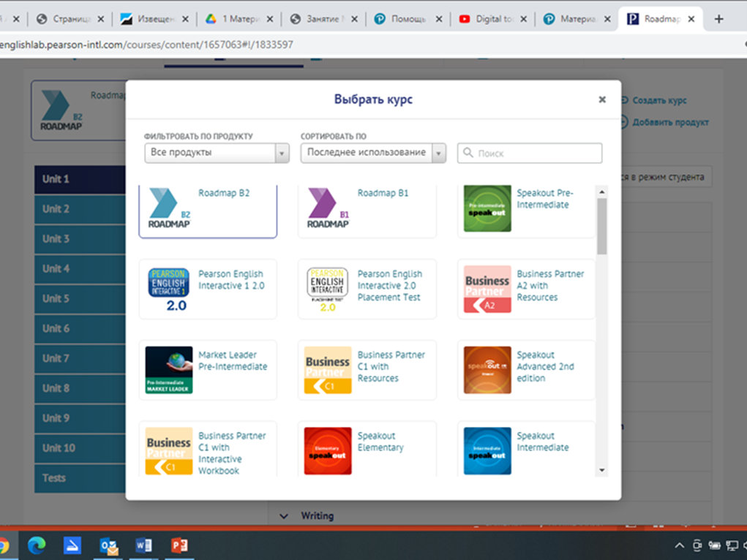The height and width of the screenshot is (560, 747).
Task: Click the Поиск search field
Action: [529, 153]
